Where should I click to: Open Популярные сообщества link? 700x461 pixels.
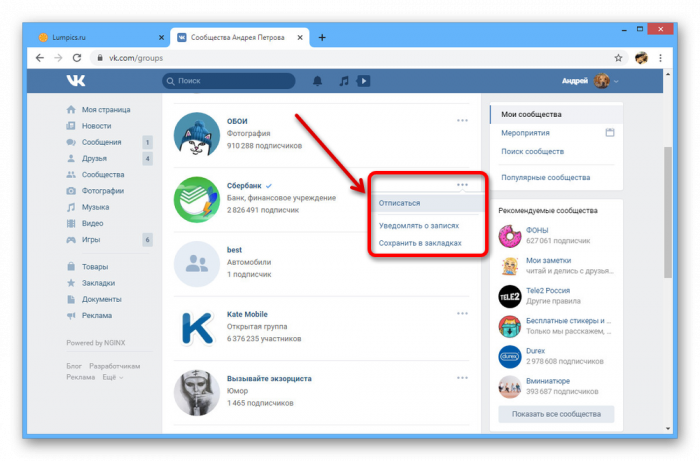coord(545,177)
